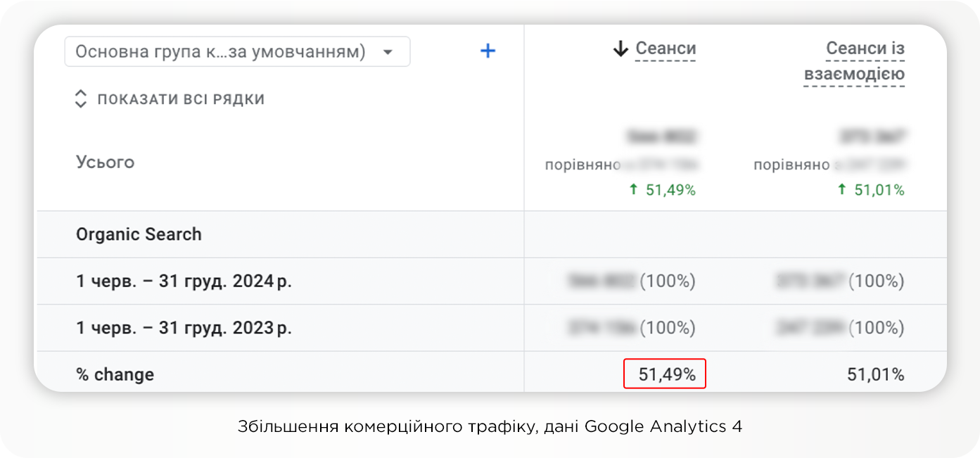Click the expand-collapse arrows icon for rows
The width and height of the screenshot is (980, 458).
click(81, 99)
